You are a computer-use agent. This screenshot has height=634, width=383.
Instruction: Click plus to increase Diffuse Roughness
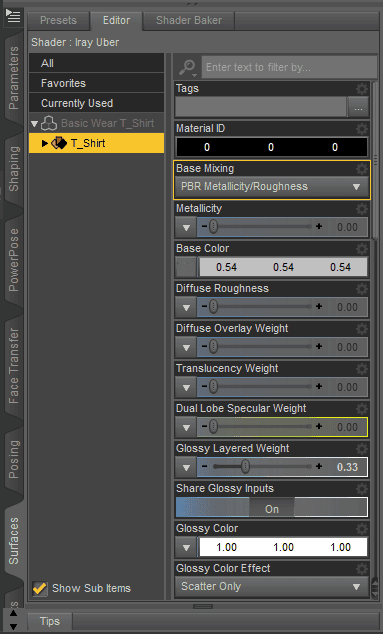[x=319, y=306]
